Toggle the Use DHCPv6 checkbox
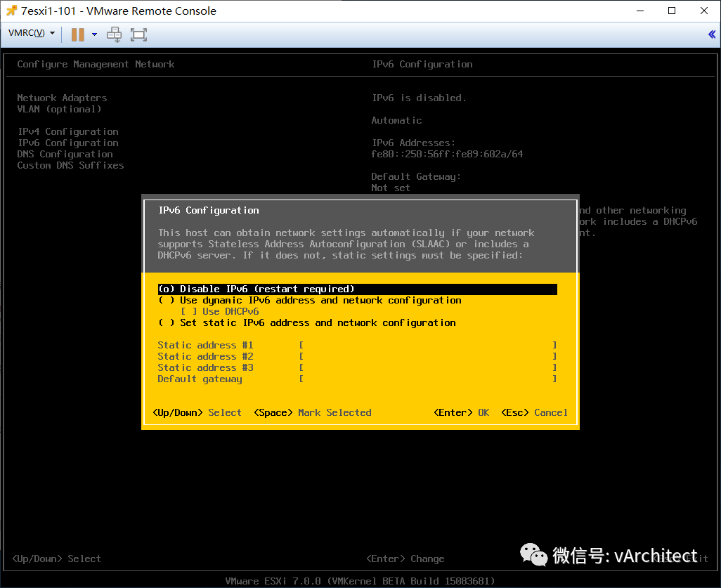 point(220,311)
